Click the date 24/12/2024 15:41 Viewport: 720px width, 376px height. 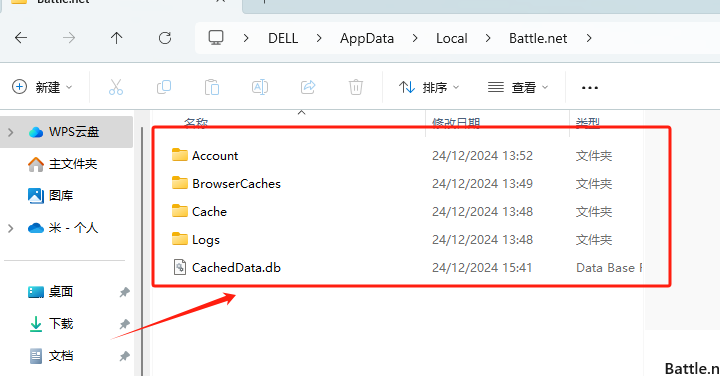click(482, 268)
